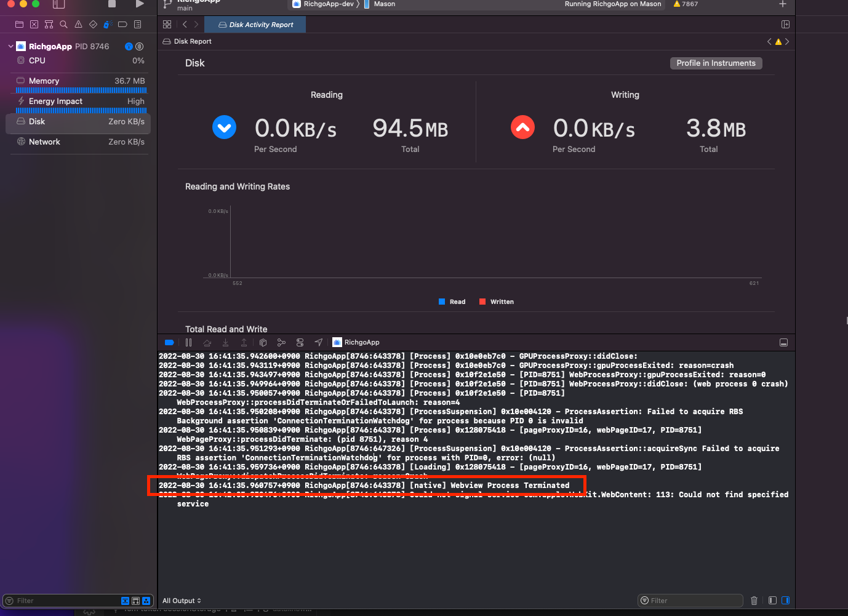Click RichgoApp process in debug bar
848x616 pixels.
(x=356, y=342)
